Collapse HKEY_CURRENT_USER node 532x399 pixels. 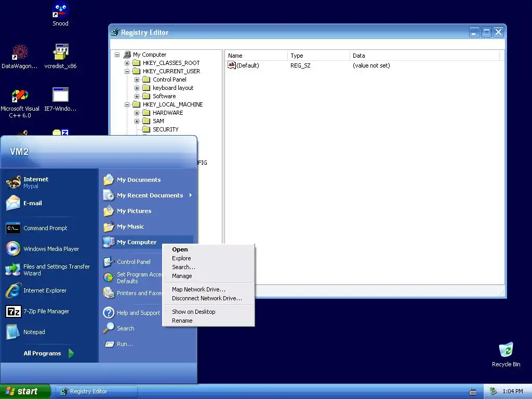click(127, 71)
